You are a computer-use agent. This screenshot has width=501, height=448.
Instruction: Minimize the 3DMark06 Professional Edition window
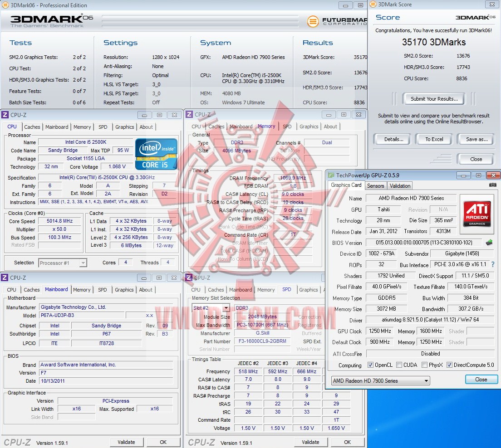pyautogui.click(x=345, y=5)
